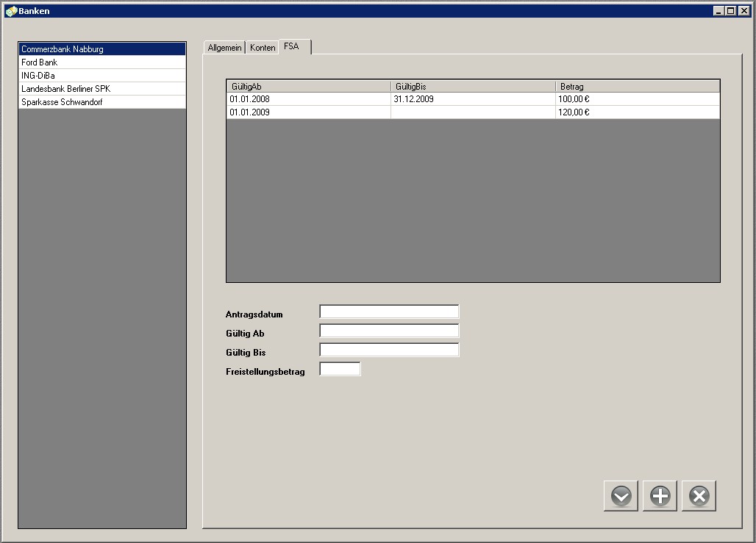Minimize the Banken window
The height and width of the screenshot is (543, 756).
coord(718,10)
